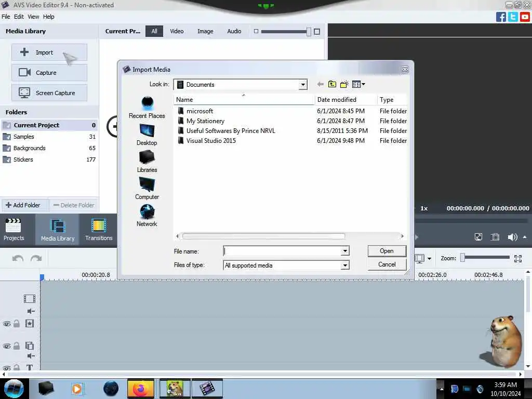Open the Capture video option
532x399 pixels.
coord(49,73)
